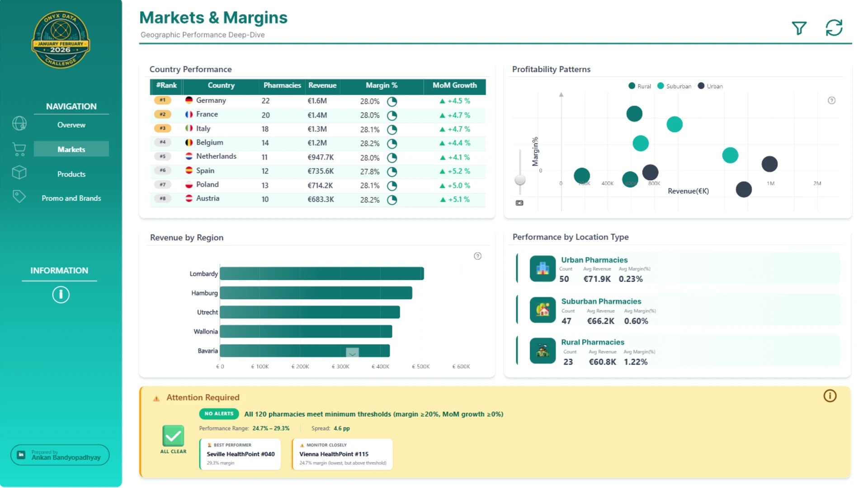Screen dimensions: 868x488
Task: Click the scatter chart zoom slider handle
Action: point(520,180)
